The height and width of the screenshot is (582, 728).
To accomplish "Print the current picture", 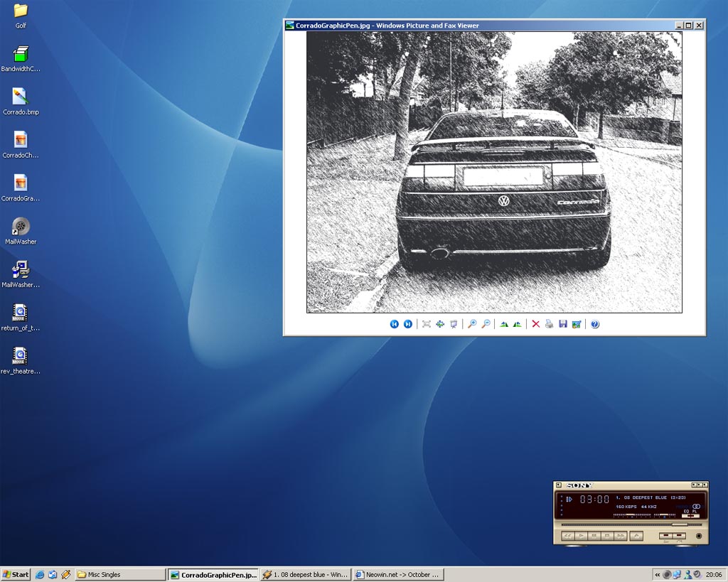I will click(550, 324).
